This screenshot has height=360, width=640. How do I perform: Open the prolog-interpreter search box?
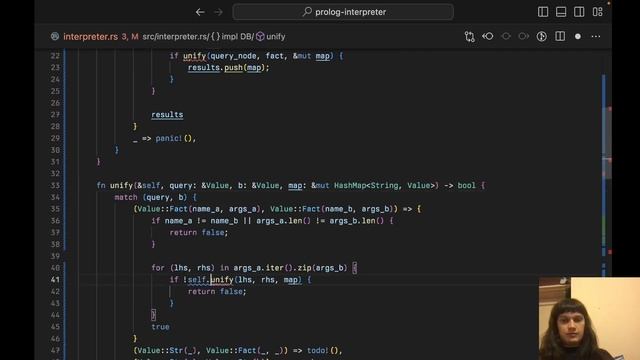point(343,12)
